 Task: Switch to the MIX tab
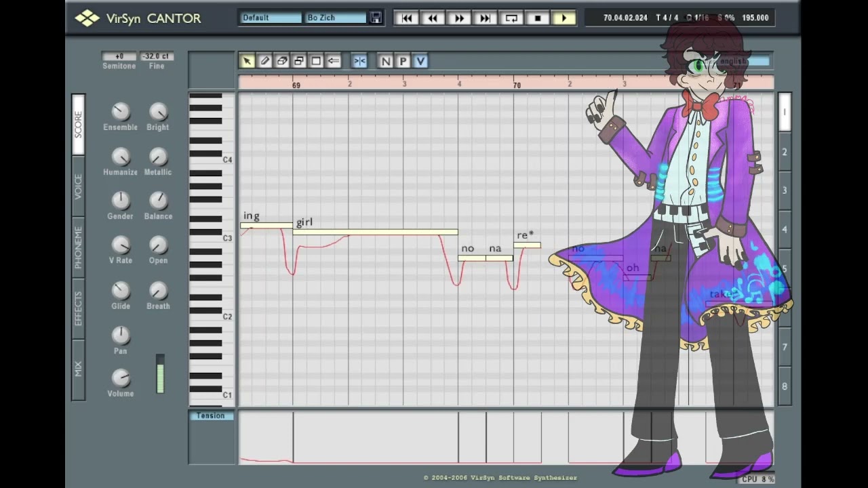click(79, 369)
